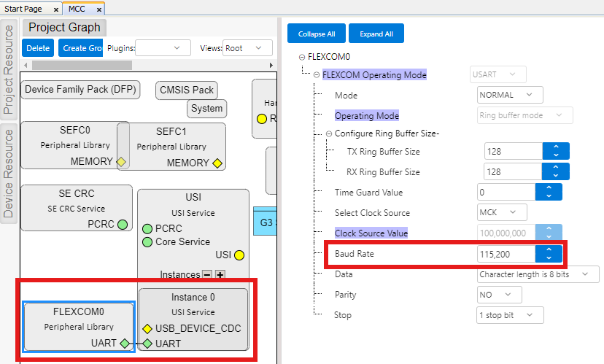Close the MCC tab

[x=98, y=9]
